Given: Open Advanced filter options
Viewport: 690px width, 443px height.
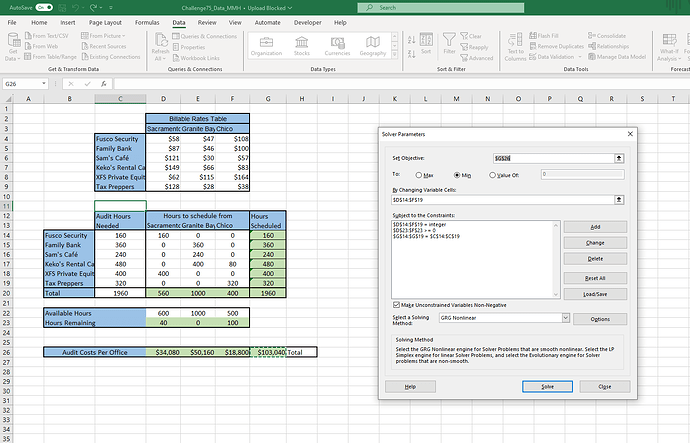Looking at the screenshot, I should point(477,58).
